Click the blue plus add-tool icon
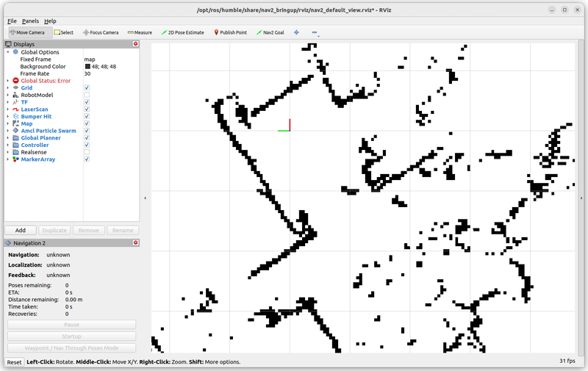The height and width of the screenshot is (371, 588). 296,32
